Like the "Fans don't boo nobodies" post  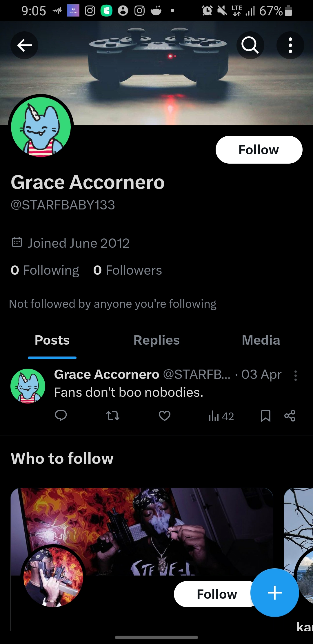point(165,416)
